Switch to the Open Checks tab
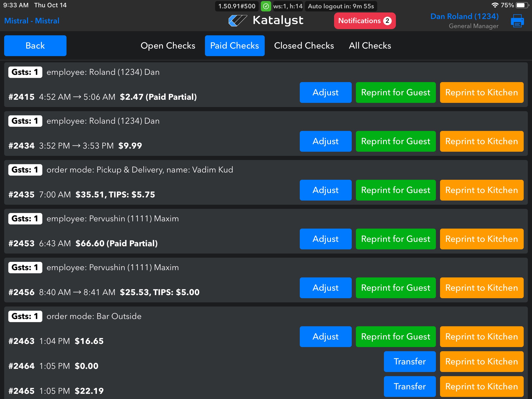Image resolution: width=532 pixels, height=399 pixels. pyautogui.click(x=168, y=46)
